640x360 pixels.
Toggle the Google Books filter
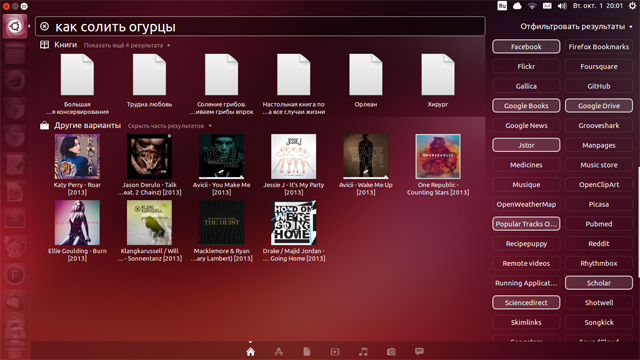(526, 106)
